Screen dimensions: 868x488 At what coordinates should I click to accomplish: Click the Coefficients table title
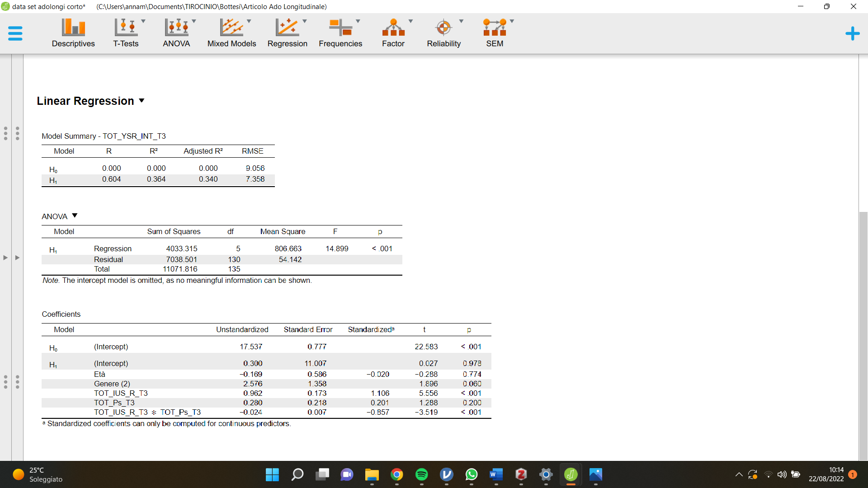(61, 314)
